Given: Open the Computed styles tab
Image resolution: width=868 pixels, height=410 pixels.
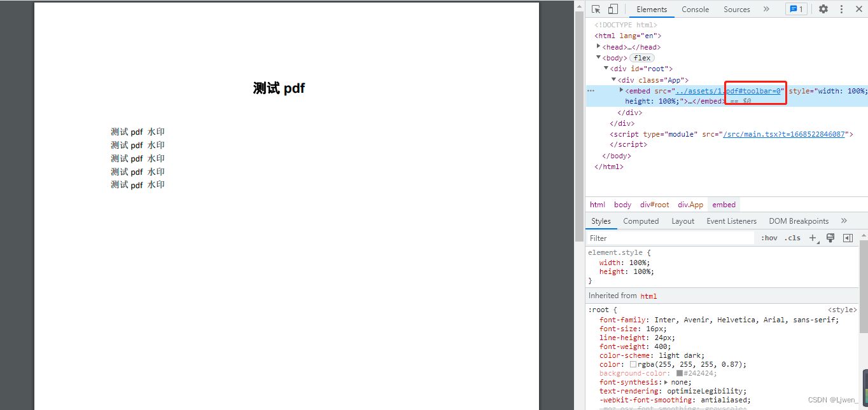Looking at the screenshot, I should pyautogui.click(x=641, y=221).
